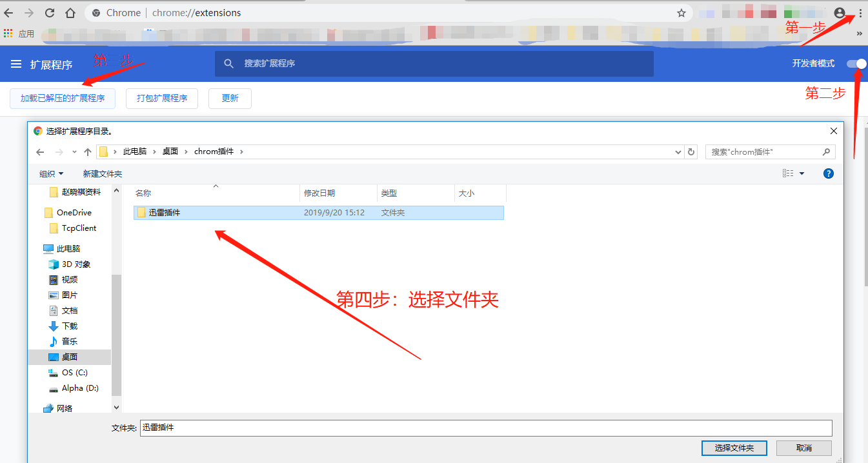Image resolution: width=868 pixels, height=463 pixels.
Task: Open the 组织 dropdown menu
Action: pos(52,173)
